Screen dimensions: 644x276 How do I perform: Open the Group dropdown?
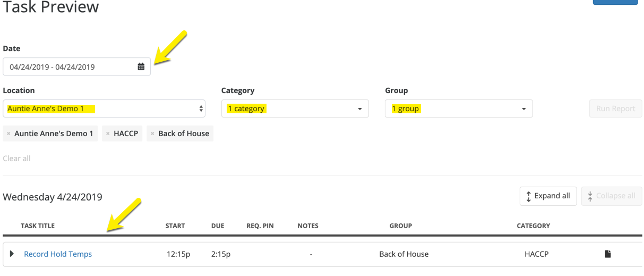coord(458,108)
